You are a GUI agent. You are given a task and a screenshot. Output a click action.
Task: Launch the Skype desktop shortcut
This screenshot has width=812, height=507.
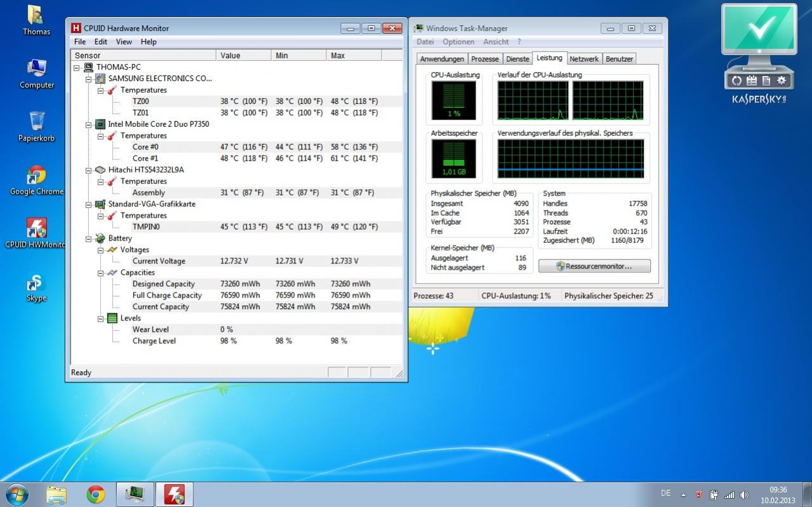tap(36, 287)
